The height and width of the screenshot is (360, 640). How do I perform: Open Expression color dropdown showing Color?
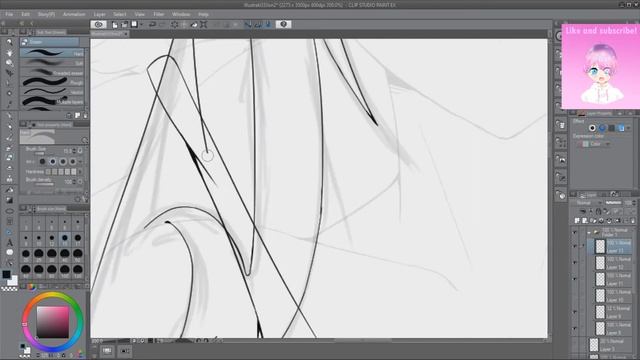click(x=596, y=144)
